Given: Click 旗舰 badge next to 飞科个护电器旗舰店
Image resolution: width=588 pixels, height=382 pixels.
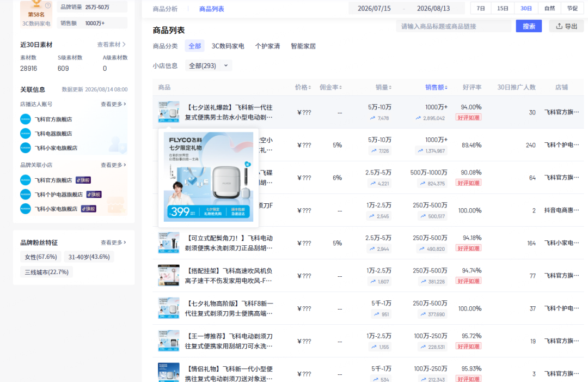Looking at the screenshot, I should coord(94,195).
